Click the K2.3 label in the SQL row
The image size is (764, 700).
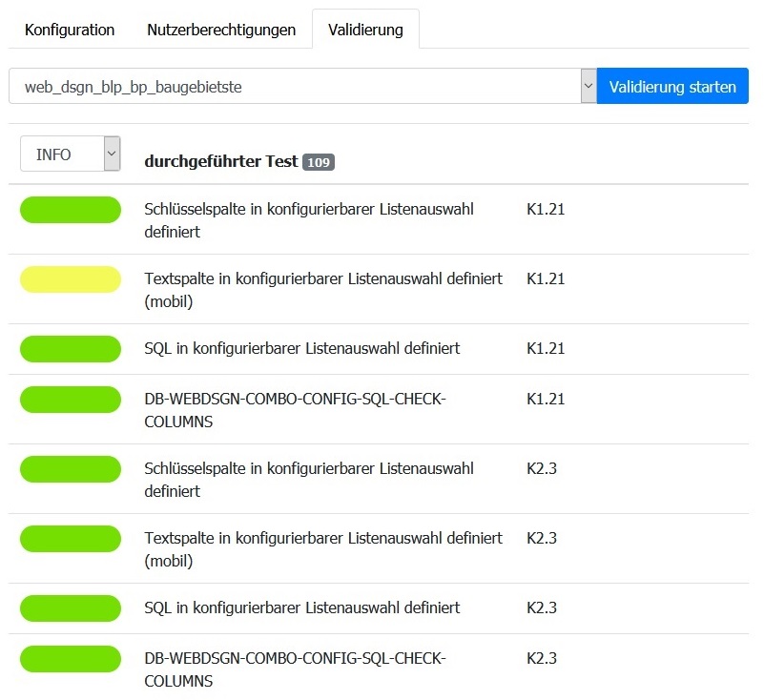pos(542,607)
